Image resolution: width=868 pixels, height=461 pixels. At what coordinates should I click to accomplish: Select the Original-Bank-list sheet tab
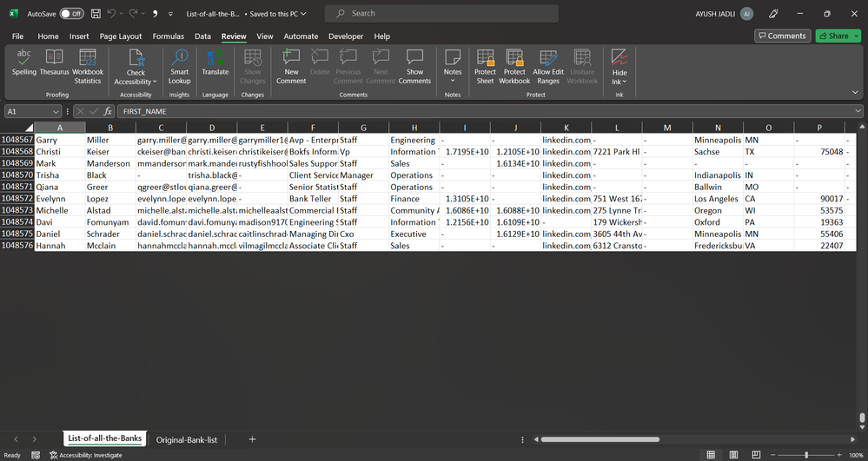187,440
